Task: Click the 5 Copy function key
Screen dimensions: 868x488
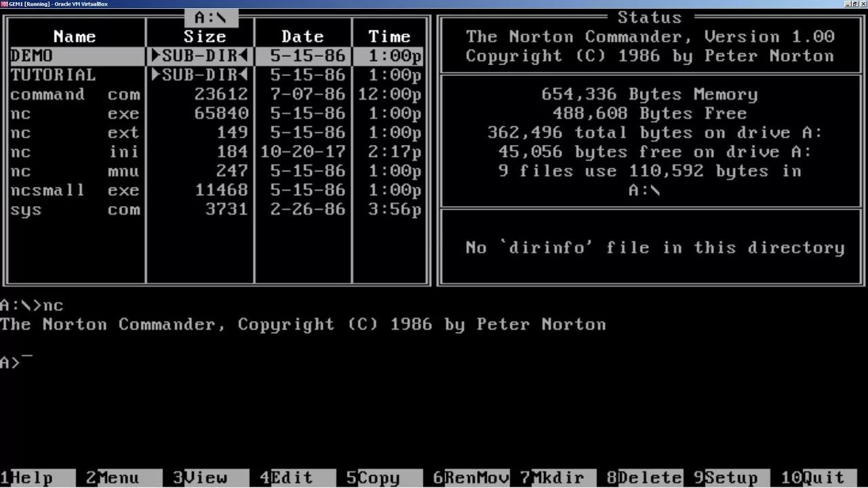Action: [x=384, y=478]
